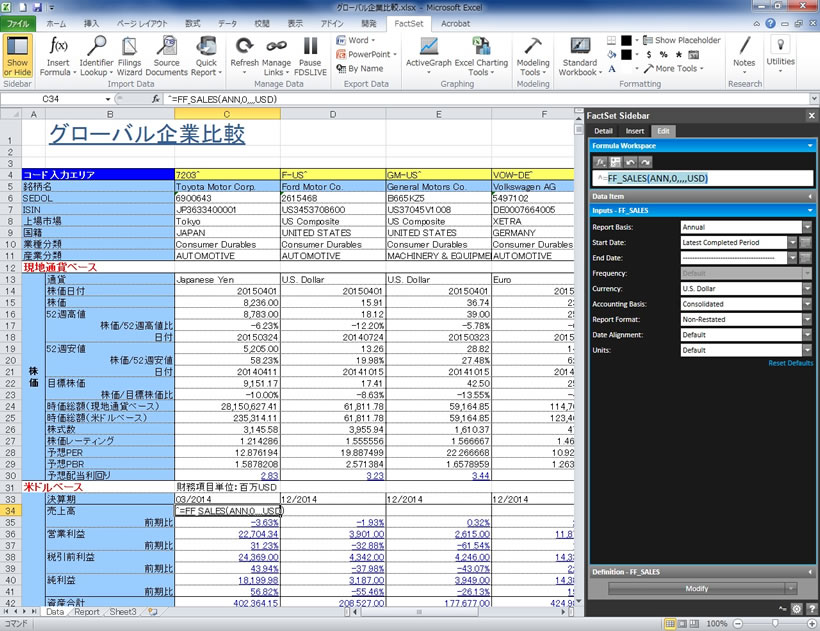
Task: Apply percent format
Action: tap(664, 54)
